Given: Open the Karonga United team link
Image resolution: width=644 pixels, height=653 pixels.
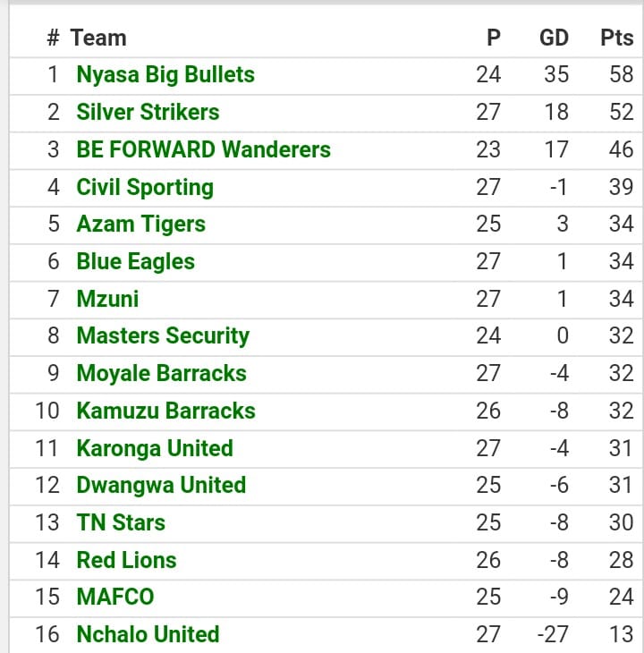Looking at the screenshot, I should 155,448.
